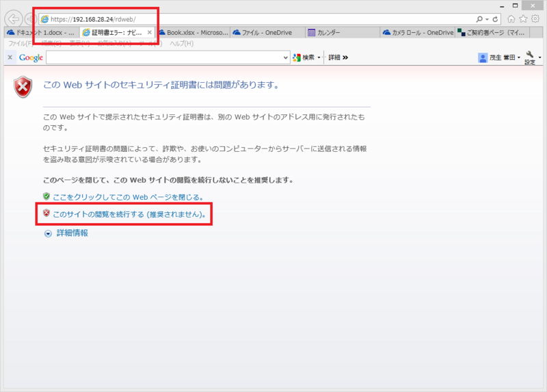Screen dimensions: 547x392
Task: Open the settings wrench dropdown arrow
Action: click(539, 57)
